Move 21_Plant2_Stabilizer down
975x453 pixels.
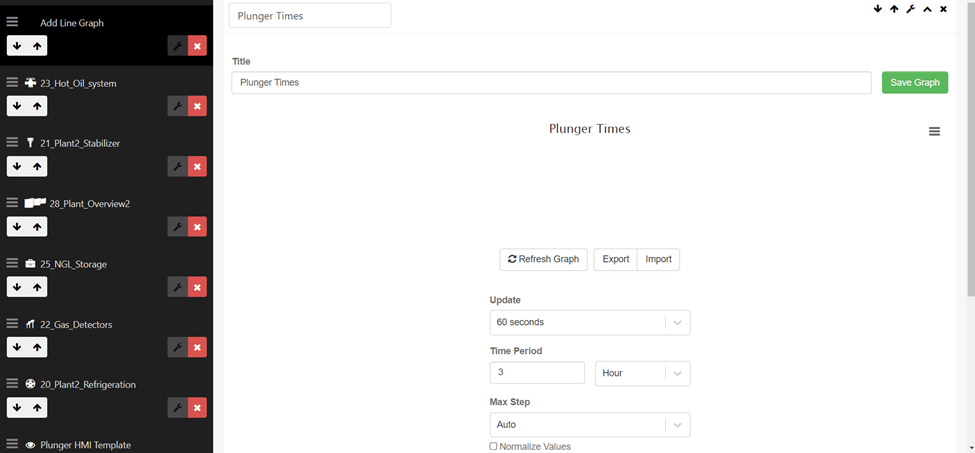[x=17, y=167]
